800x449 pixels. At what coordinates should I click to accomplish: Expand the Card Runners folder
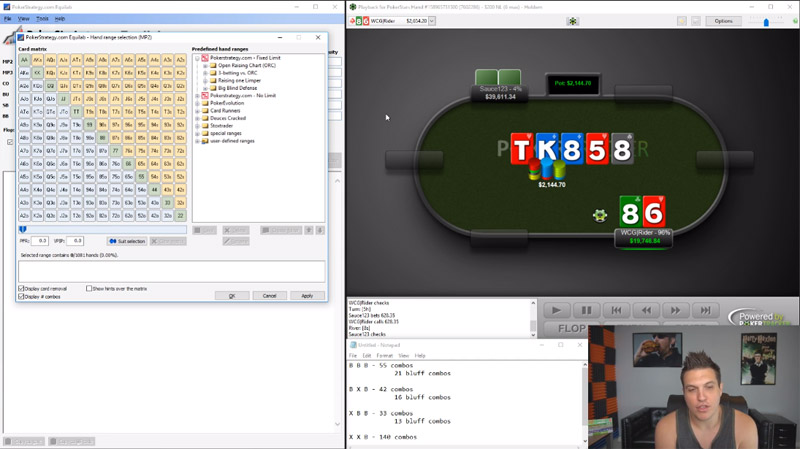tap(197, 111)
